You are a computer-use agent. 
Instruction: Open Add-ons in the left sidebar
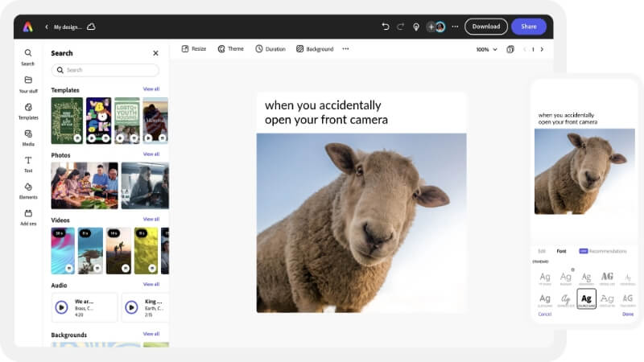pyautogui.click(x=28, y=217)
